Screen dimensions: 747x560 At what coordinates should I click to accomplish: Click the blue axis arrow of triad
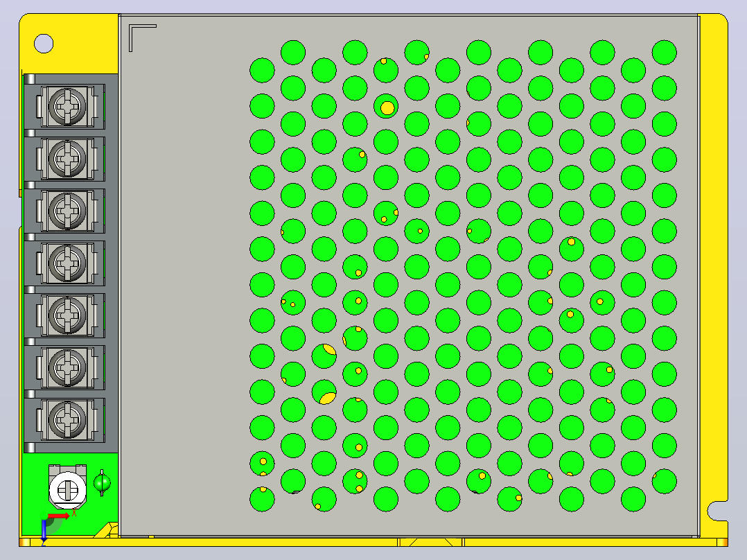point(44,532)
